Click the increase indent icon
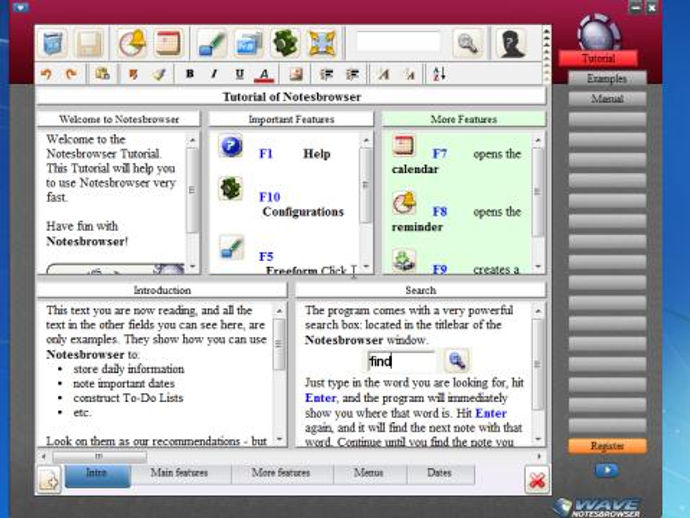Screen dimensions: 690x518 [x=352, y=74]
